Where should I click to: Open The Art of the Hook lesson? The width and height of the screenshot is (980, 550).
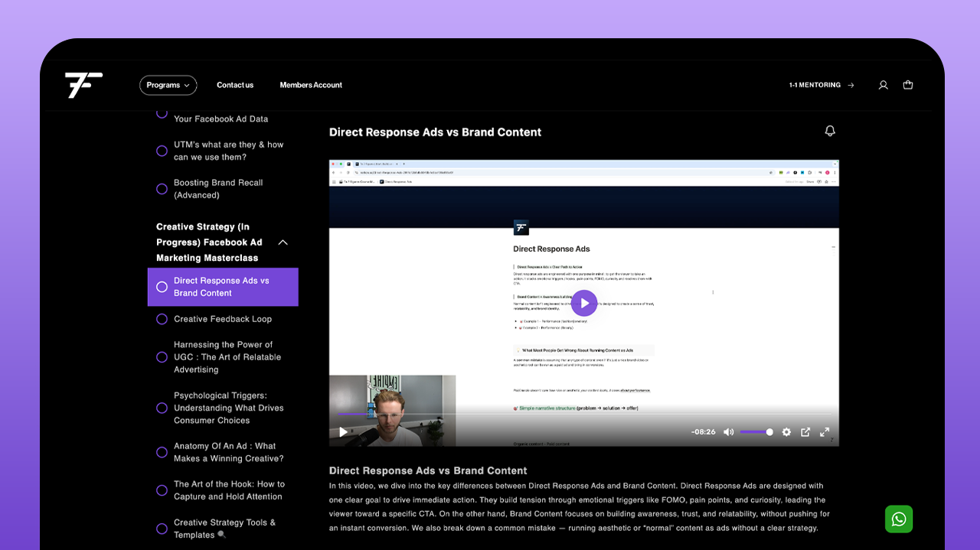tap(229, 490)
